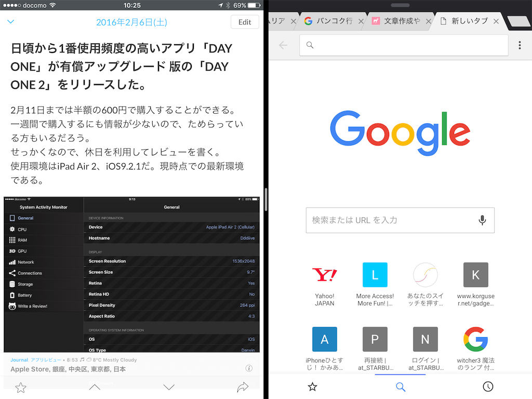532x399 pixels.
Task: Open Chrome bookmarks star tab
Action: pos(312,387)
